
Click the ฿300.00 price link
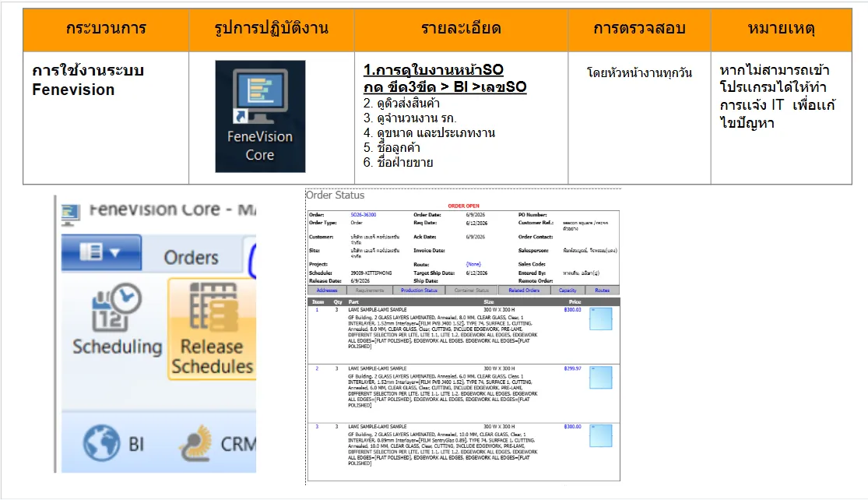coord(572,427)
